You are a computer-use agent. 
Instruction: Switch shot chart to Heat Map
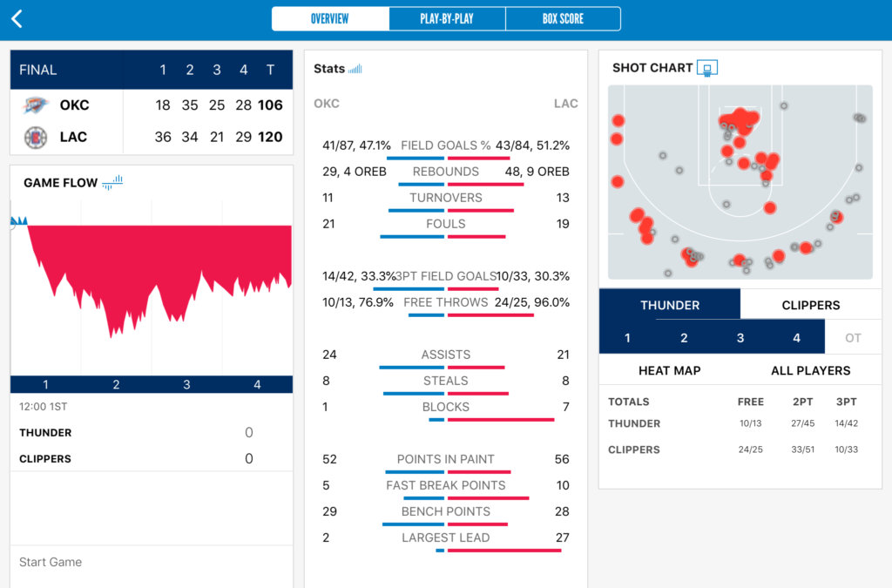[669, 370]
